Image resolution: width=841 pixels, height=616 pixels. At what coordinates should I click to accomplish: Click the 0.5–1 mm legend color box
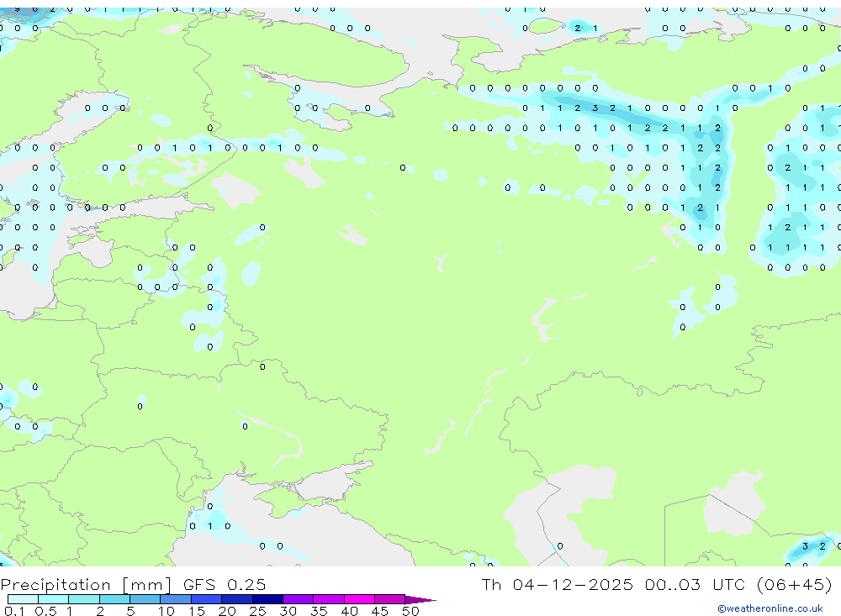[x=54, y=599]
